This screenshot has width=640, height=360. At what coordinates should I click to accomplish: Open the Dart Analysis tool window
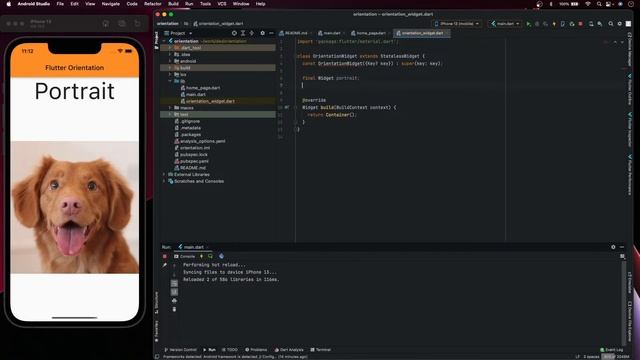pos(289,350)
